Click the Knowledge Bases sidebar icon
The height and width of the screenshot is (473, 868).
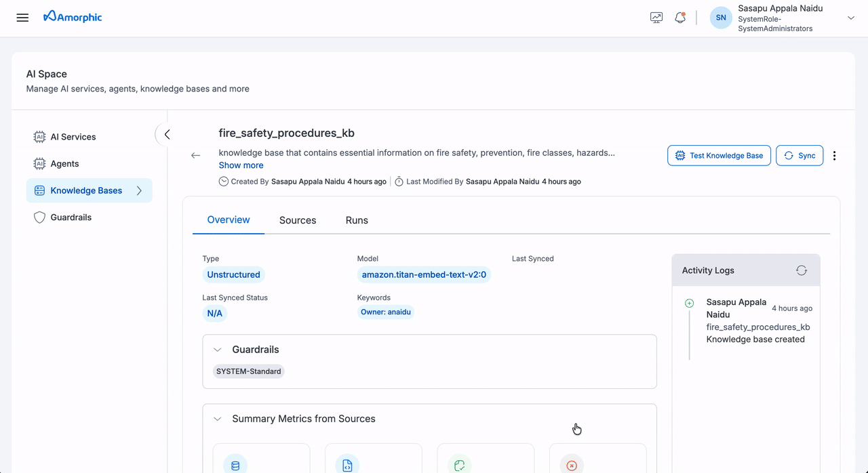click(39, 190)
